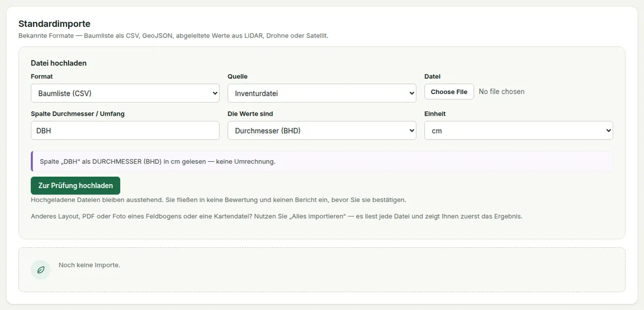644x310 pixels.
Task: Open the Format dropdown showing Baumliste (CSV)
Action: (x=125, y=93)
